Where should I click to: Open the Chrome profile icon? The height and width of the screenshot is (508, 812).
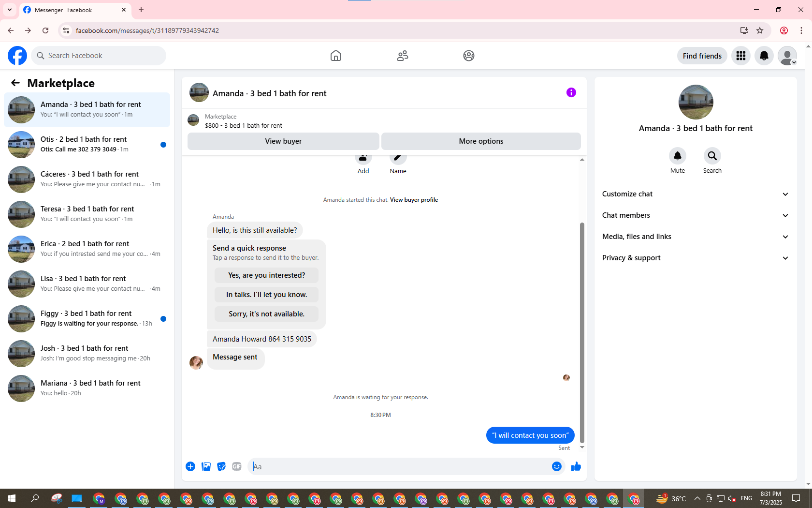(x=784, y=30)
